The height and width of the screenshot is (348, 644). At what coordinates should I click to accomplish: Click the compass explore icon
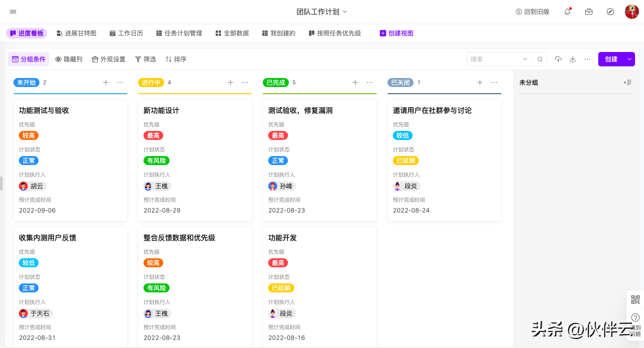coord(610,12)
